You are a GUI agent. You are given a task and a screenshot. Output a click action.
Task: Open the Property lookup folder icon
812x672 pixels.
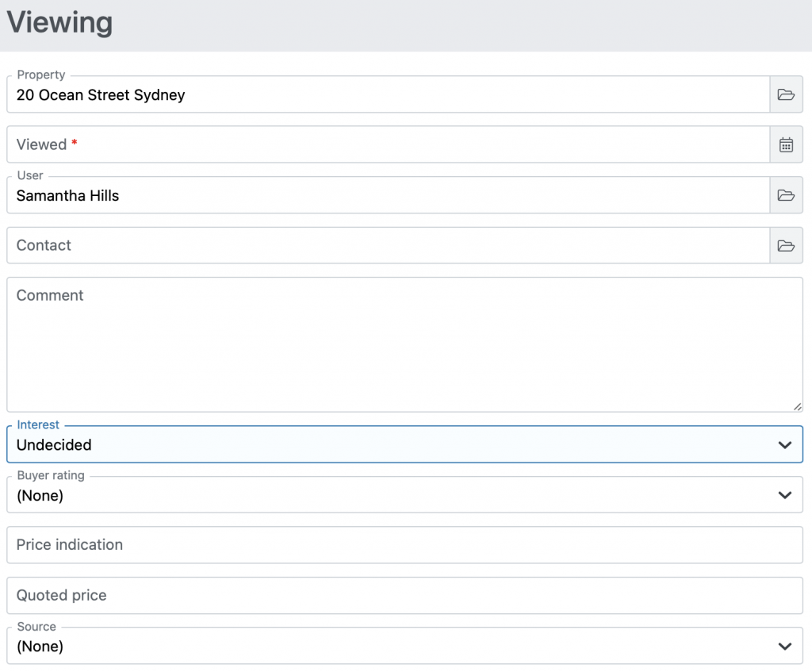tap(786, 94)
